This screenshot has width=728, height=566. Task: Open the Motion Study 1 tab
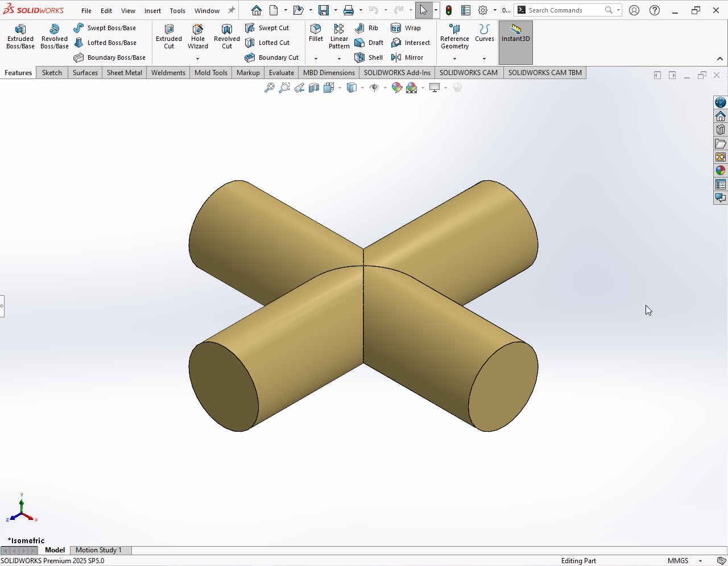tap(98, 550)
